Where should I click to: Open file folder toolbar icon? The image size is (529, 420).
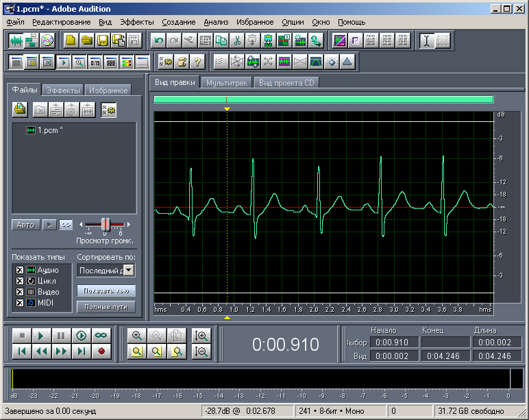coord(87,40)
